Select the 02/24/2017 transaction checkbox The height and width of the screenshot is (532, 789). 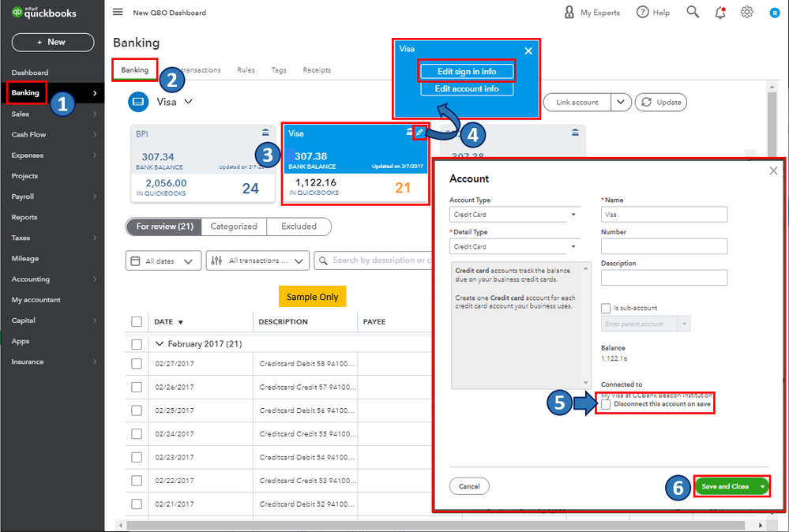137,434
